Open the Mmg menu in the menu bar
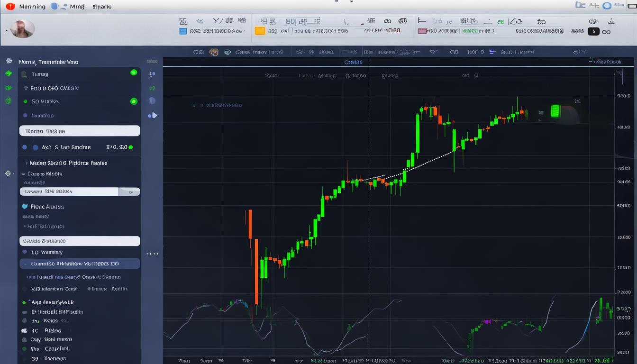This screenshot has width=637, height=364. pos(77,7)
